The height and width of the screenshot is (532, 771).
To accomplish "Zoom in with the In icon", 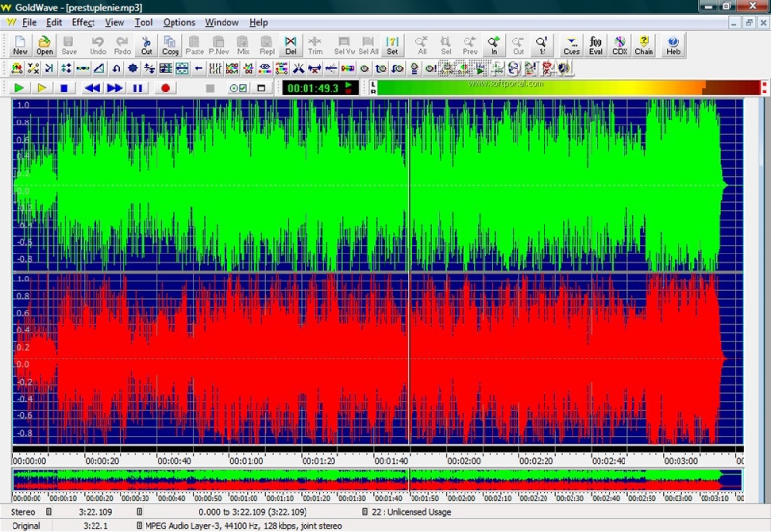I will pos(494,44).
